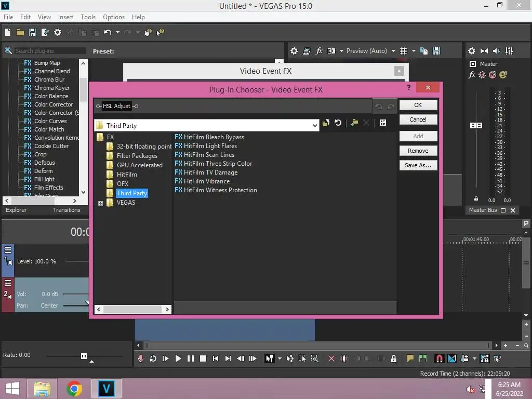Go to the start of the project

click(x=216, y=358)
